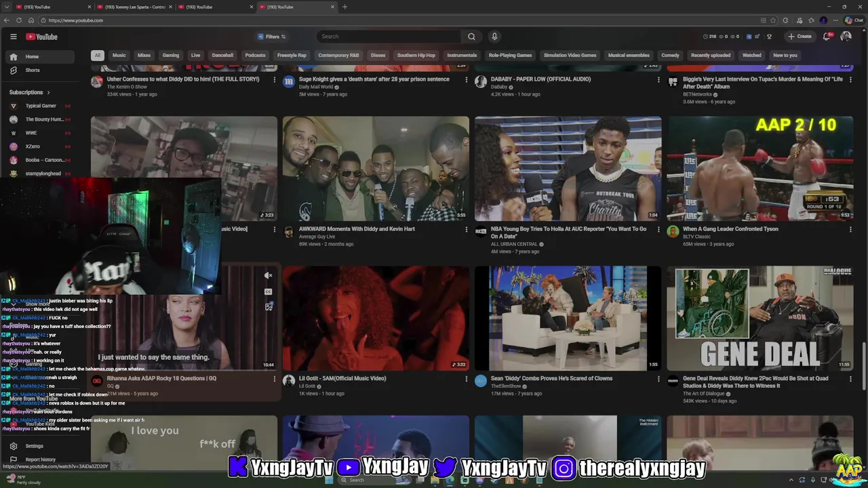Select the Contemporary R&B filter chip
The height and width of the screenshot is (488, 868).
pyautogui.click(x=338, y=56)
